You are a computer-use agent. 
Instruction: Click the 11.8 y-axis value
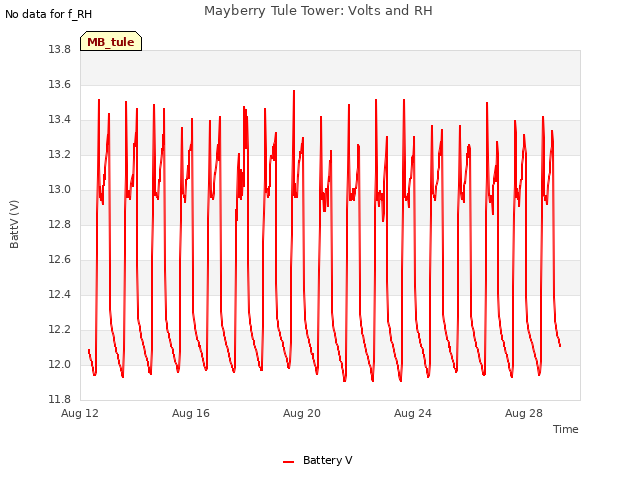(60, 399)
